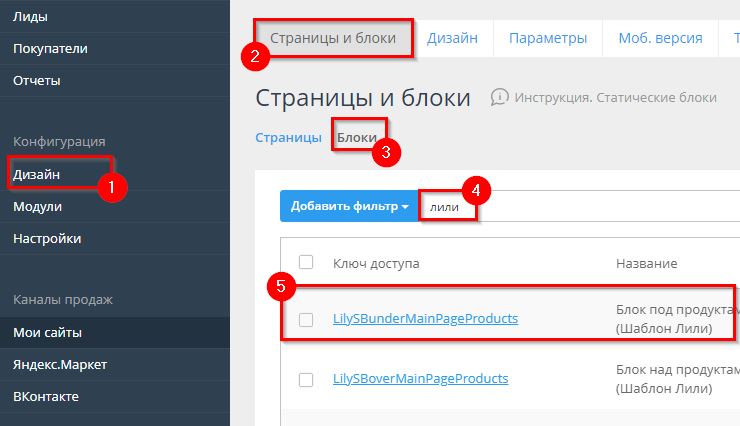This screenshot has width=740, height=426.
Task: Open Настройки in sidebar menu
Action: (47, 238)
